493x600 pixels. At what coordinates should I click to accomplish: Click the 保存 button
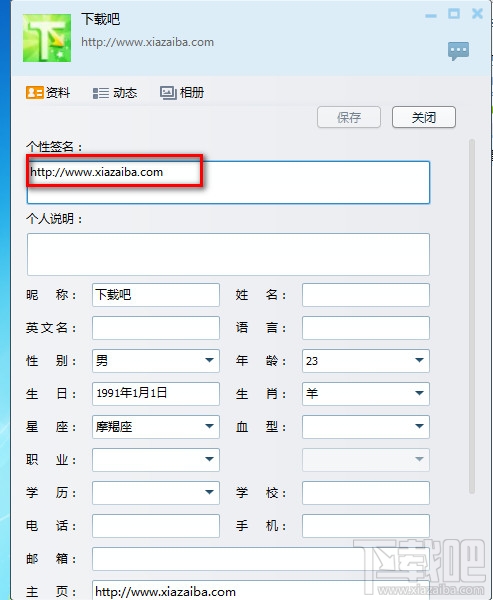(x=349, y=117)
